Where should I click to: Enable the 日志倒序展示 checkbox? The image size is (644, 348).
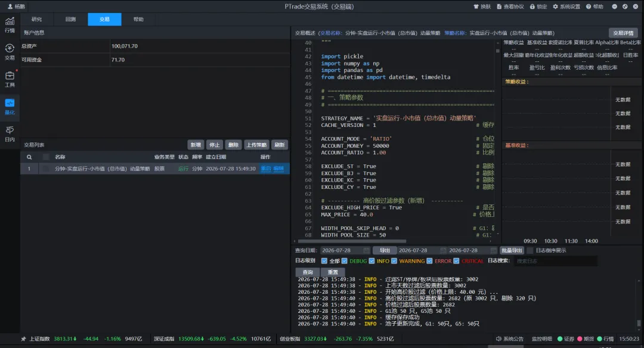coord(530,250)
